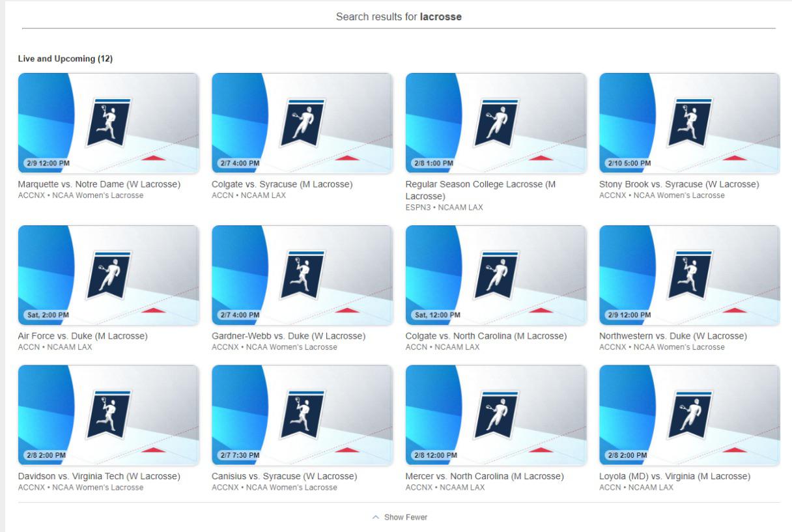Click the 2/8 1:00 PM time badge
Image resolution: width=792 pixels, height=532 pixels.
(x=432, y=163)
